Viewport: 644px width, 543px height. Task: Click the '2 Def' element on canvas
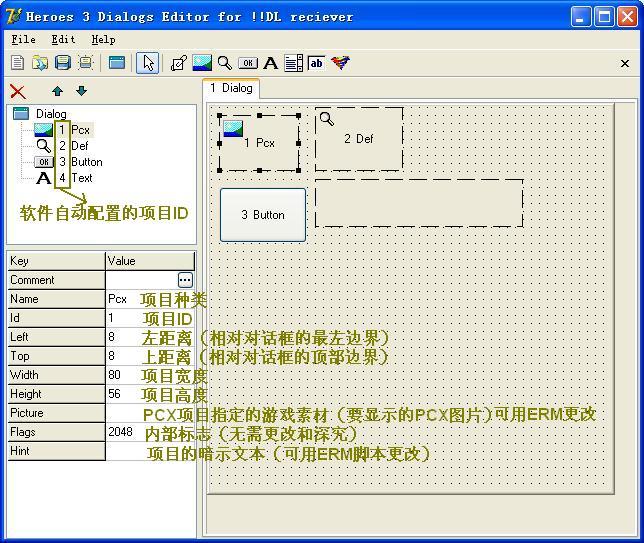tap(359, 139)
